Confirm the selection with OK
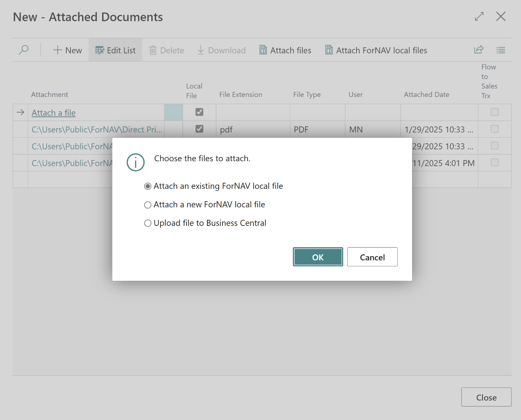 (318, 257)
